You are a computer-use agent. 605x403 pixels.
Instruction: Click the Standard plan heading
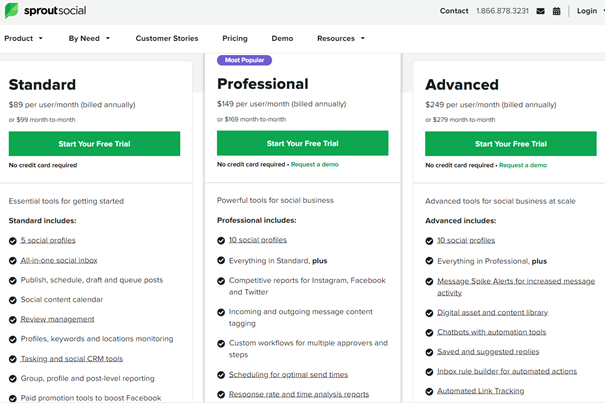pyautogui.click(x=42, y=85)
